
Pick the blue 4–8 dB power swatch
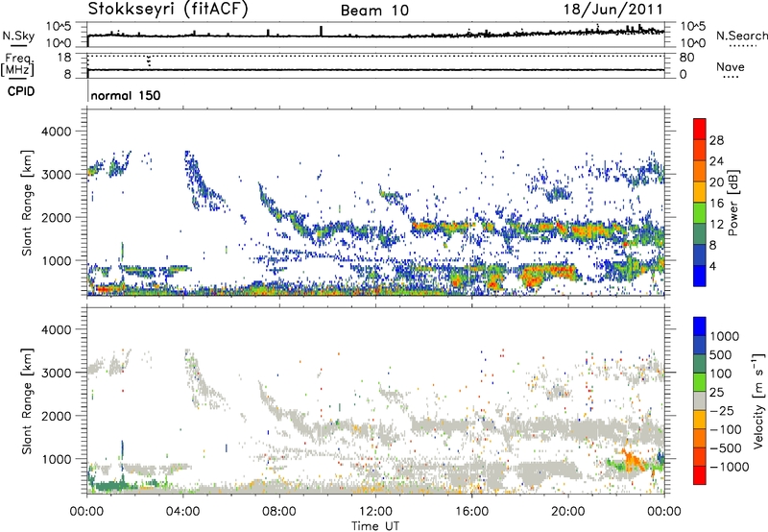[x=700, y=254]
